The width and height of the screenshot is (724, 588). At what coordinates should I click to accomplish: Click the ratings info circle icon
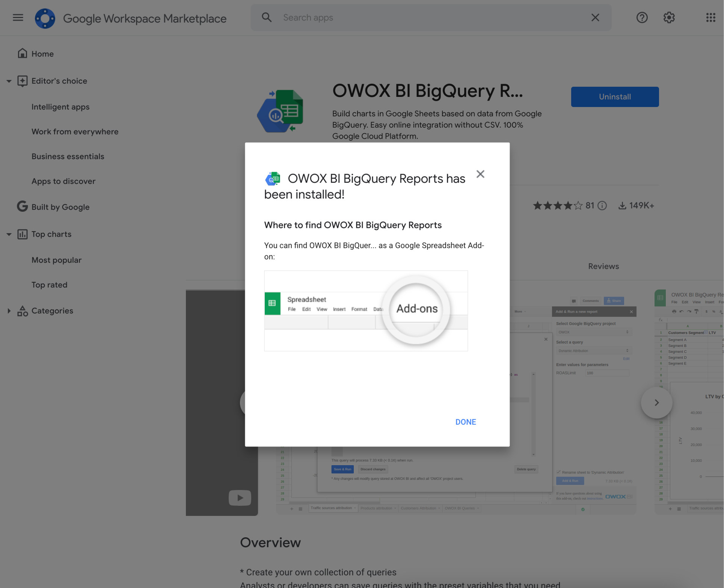click(x=602, y=205)
